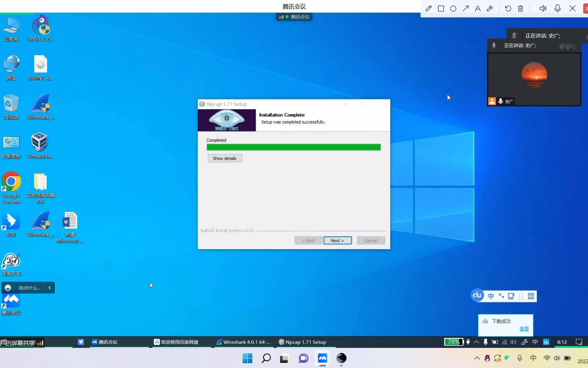
Task: Click the 查看 link in 下载成功 popup
Action: (524, 329)
